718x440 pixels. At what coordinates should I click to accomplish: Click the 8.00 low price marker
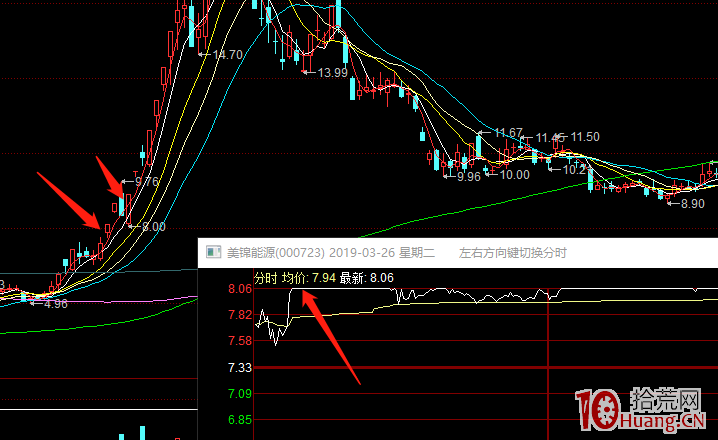(153, 227)
